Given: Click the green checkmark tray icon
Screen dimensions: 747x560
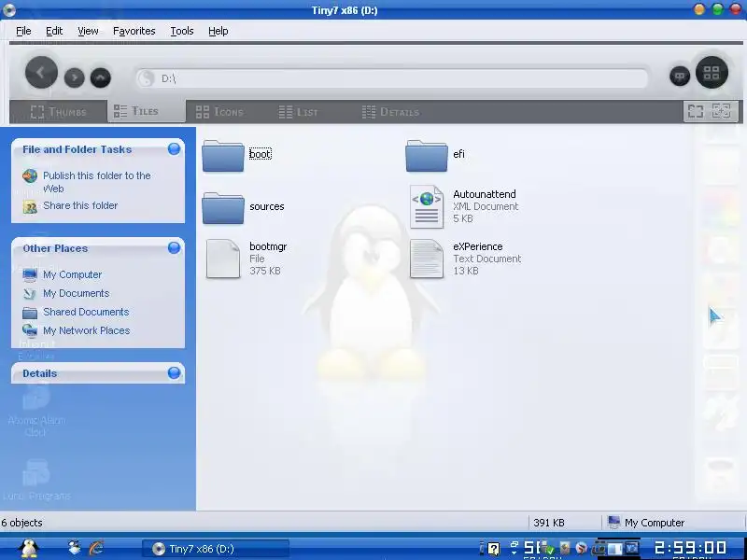Looking at the screenshot, I should tap(549, 550).
